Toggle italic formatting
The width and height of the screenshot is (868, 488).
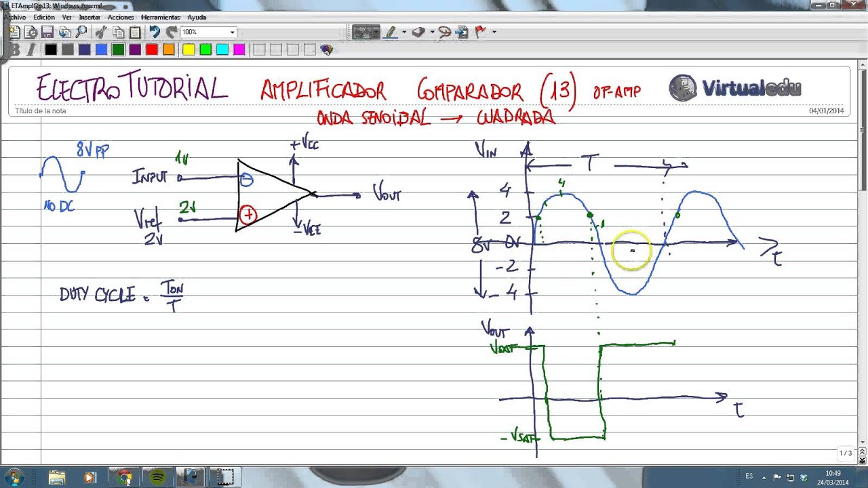(31, 49)
